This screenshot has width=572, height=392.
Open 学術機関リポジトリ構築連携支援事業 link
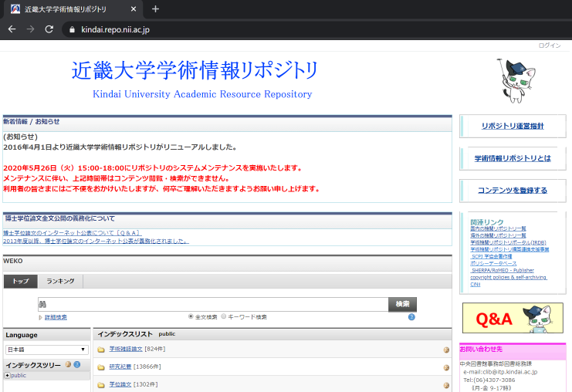[x=509, y=249]
